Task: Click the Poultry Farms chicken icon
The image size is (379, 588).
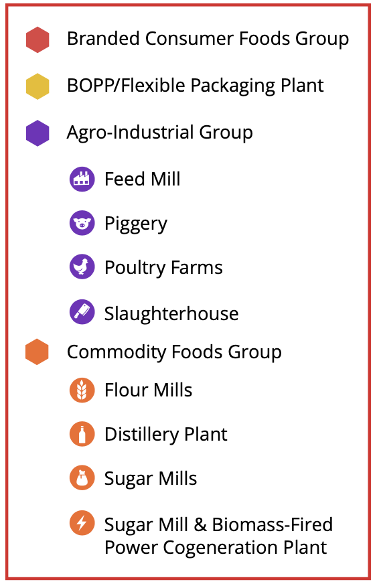Action: coord(82,267)
